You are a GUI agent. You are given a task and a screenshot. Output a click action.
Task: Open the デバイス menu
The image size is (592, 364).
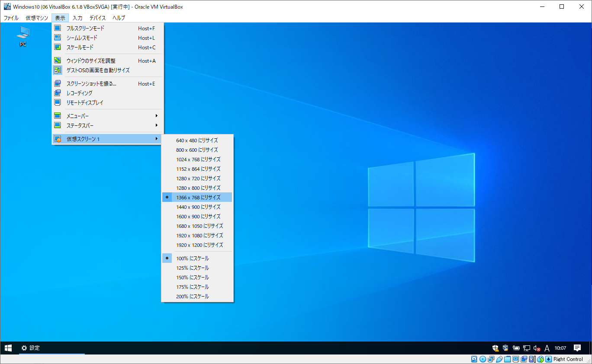[x=97, y=18]
